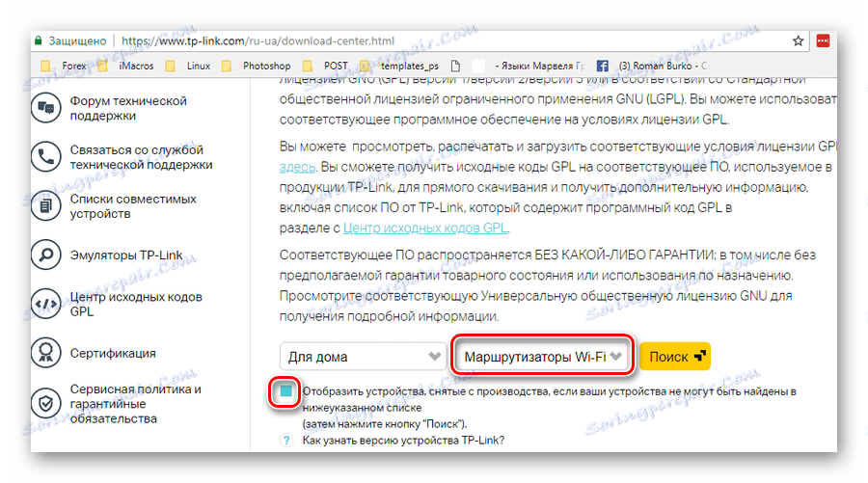This screenshot has height=483, width=868.
Task: Open the Linux bookmarks folder
Action: 188,66
